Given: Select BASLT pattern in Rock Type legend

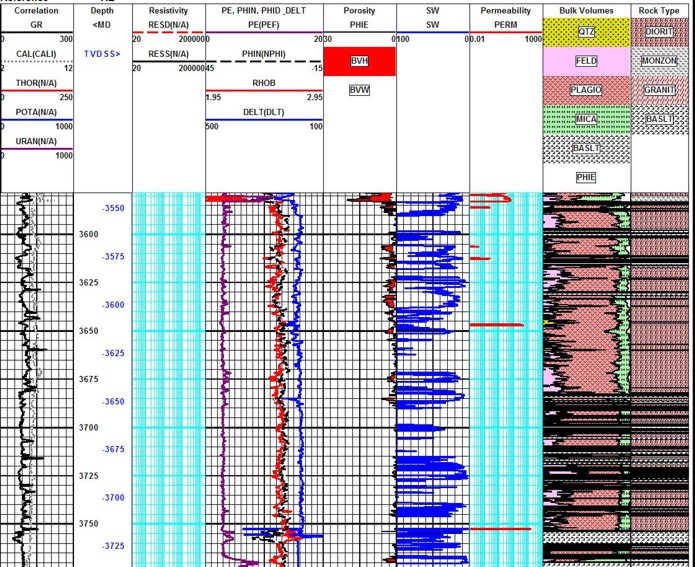Looking at the screenshot, I should [x=660, y=119].
